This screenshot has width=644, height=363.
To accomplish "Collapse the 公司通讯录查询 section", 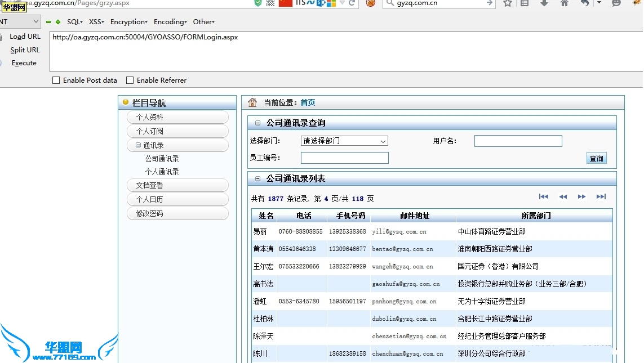I will pyautogui.click(x=257, y=123).
